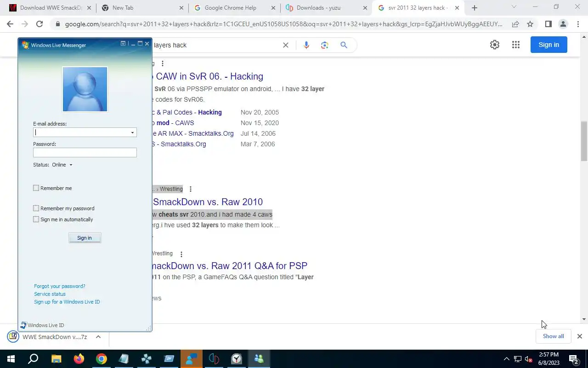Open more options for SvR 06 result
The image size is (588, 368).
[x=162, y=63]
